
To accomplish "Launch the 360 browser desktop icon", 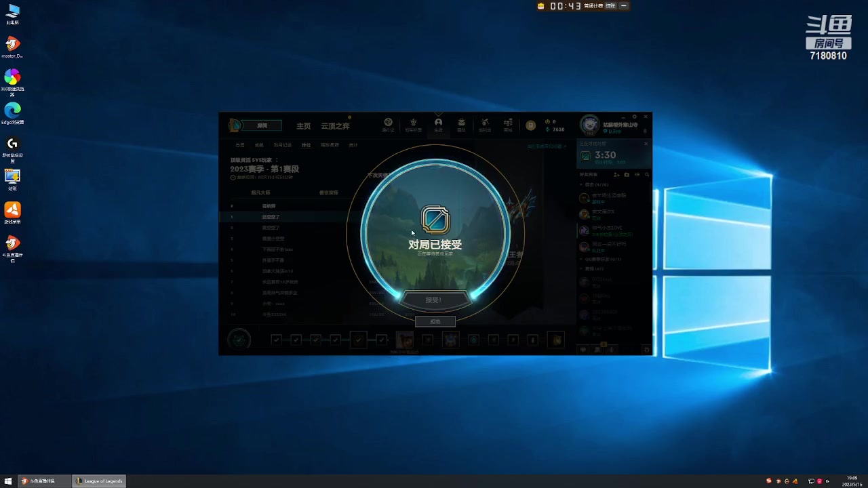I will pyautogui.click(x=12, y=82).
